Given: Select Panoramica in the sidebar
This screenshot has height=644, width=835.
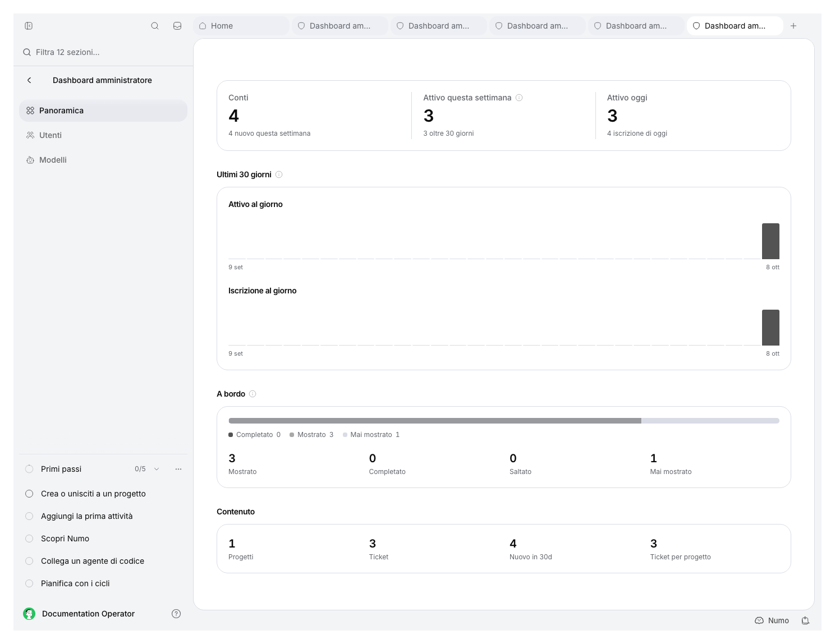Looking at the screenshot, I should point(103,111).
